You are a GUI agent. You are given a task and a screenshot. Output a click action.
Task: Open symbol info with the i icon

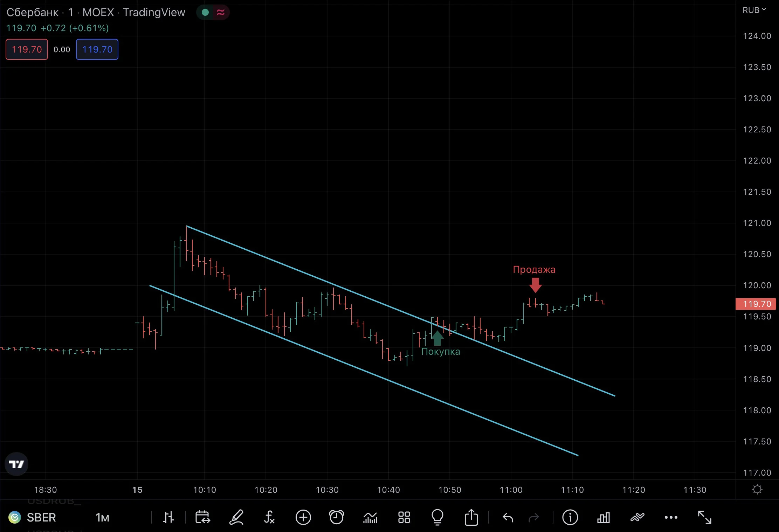pos(570,517)
